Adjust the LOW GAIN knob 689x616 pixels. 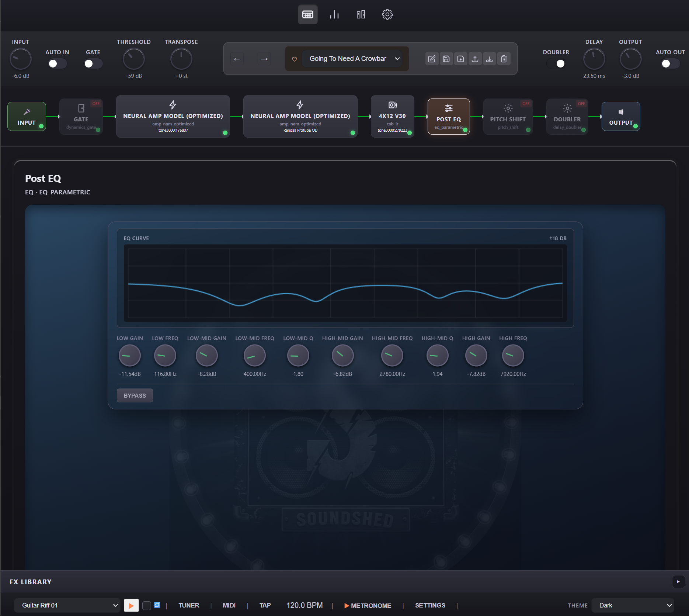click(x=129, y=355)
